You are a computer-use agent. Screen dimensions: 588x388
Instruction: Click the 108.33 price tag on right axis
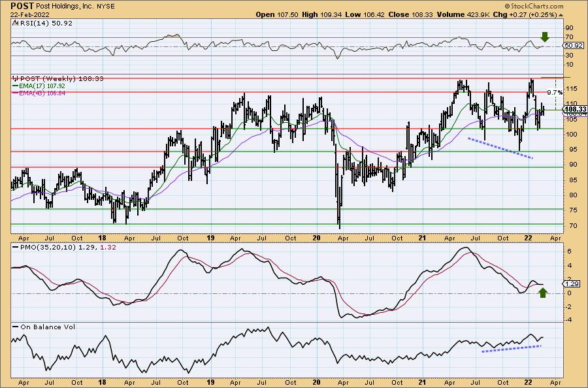(576, 109)
